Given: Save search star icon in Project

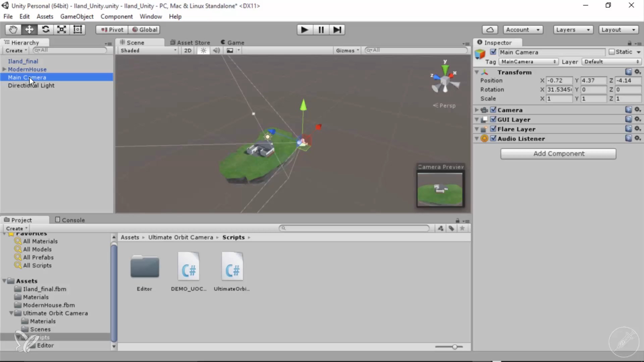Looking at the screenshot, I should pos(462,228).
